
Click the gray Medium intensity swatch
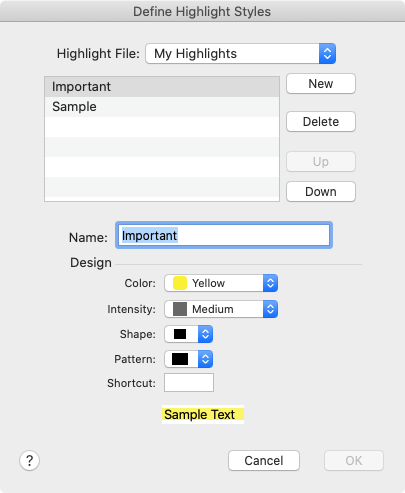[x=180, y=309]
